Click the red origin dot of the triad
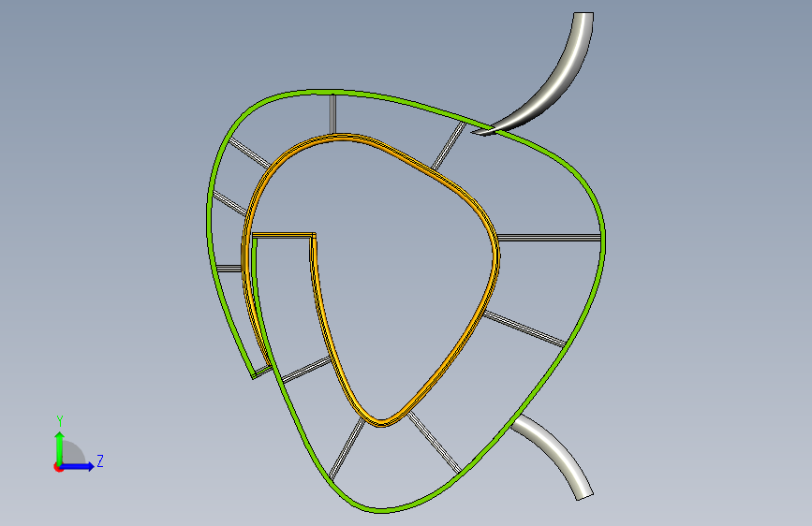Screen dimensions: 812x526 coord(58,467)
